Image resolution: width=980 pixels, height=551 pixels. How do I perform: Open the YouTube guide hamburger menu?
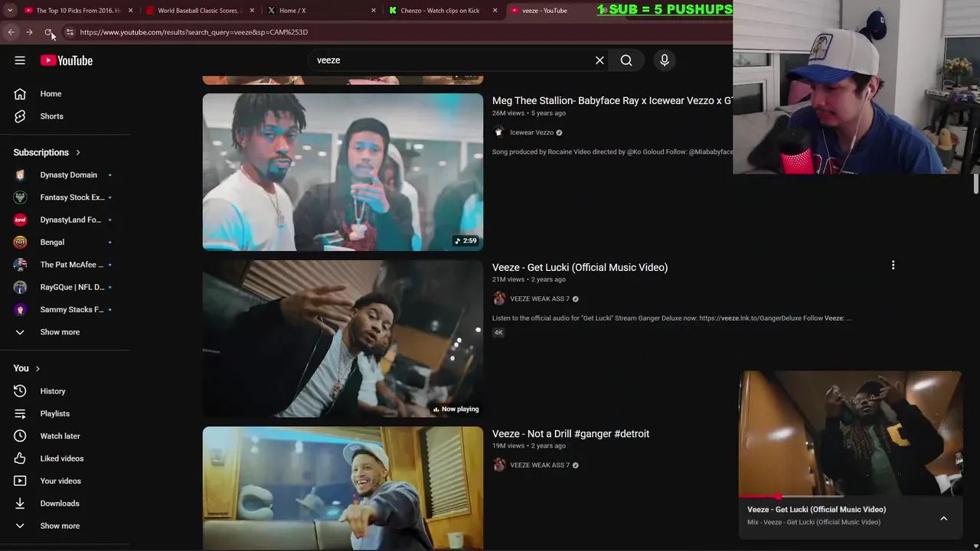(20, 60)
